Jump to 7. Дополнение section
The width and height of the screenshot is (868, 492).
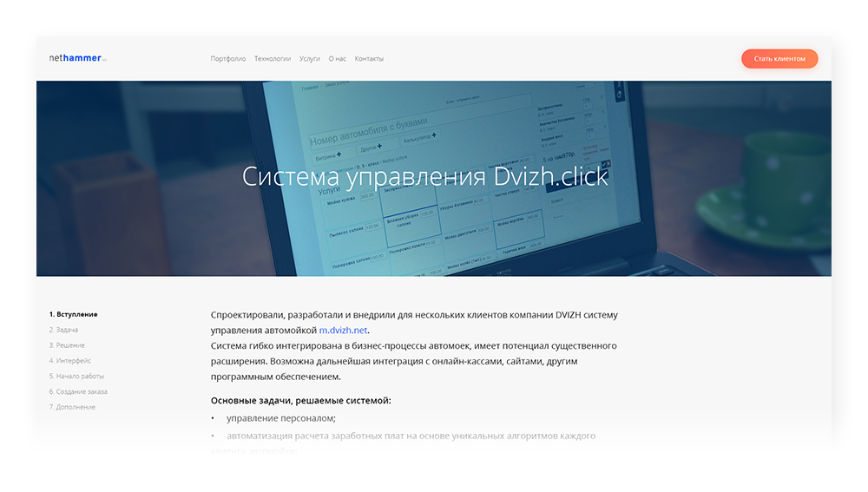(72, 407)
